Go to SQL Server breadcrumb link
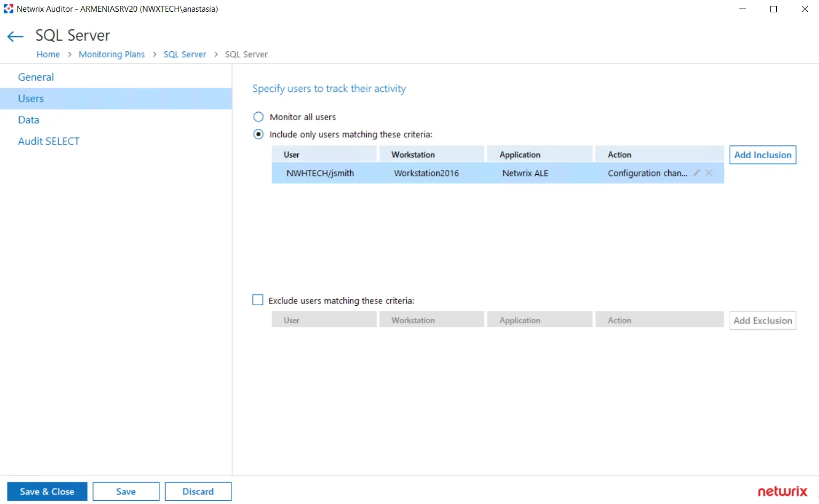Viewport: 819px width, 504px height. point(185,55)
